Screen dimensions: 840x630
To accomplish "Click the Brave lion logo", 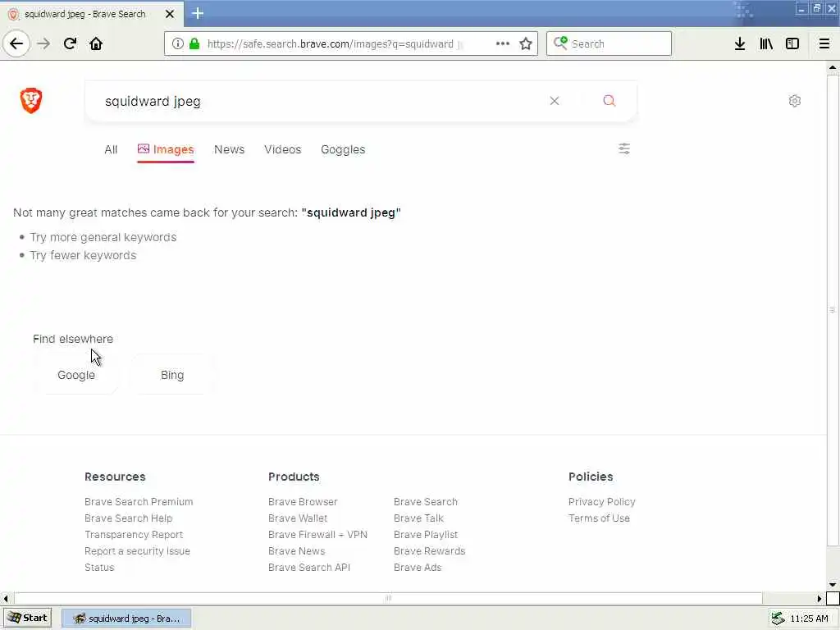I will (x=31, y=100).
